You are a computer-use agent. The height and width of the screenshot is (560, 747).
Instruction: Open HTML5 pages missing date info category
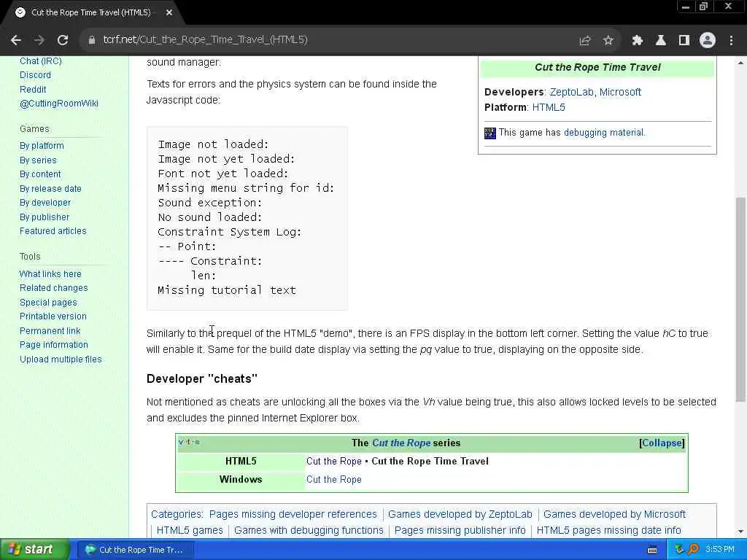click(x=609, y=531)
